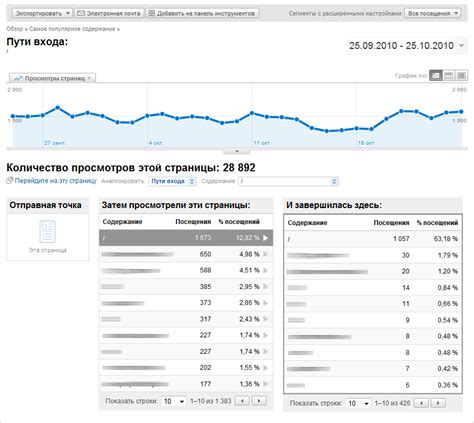The width and height of the screenshot is (474, 423).
Task: Select graph by month icon
Action: [x=461, y=76]
